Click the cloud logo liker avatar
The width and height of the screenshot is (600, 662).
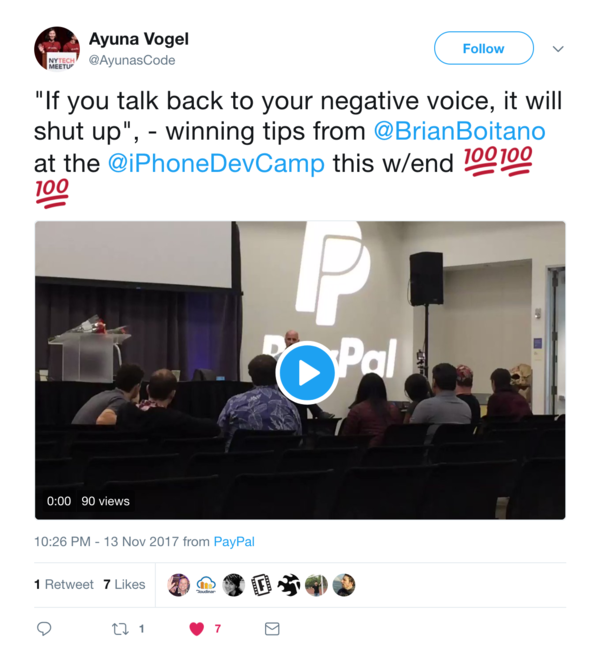pos(206,585)
